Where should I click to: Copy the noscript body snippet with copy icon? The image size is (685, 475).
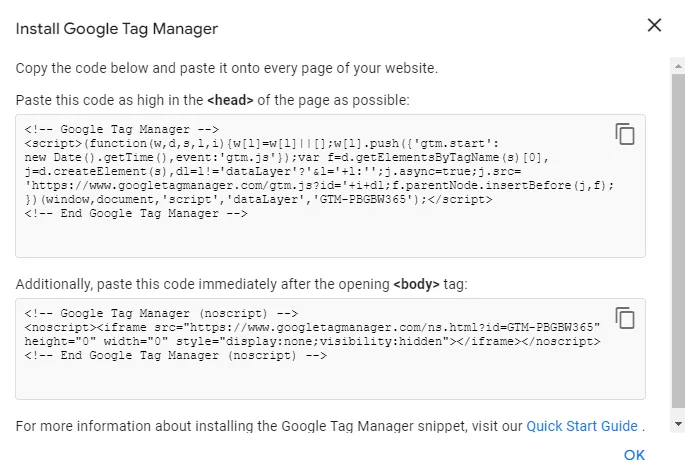625,318
